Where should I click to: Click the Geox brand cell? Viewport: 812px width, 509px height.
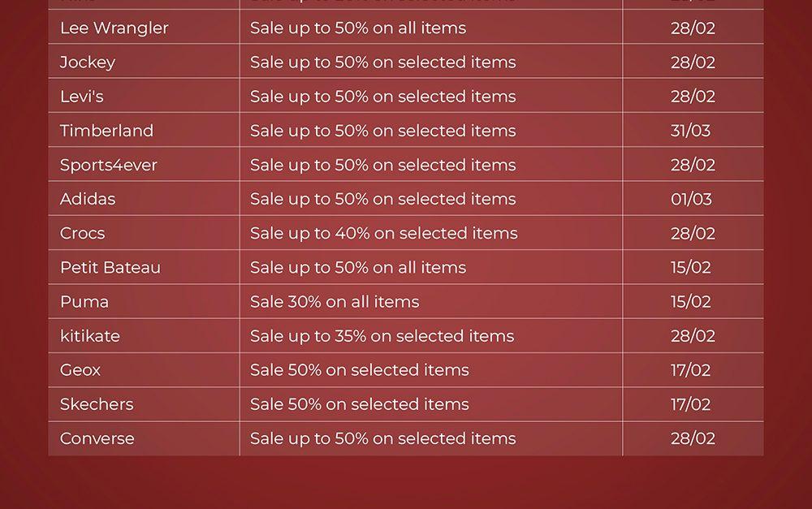pos(80,370)
